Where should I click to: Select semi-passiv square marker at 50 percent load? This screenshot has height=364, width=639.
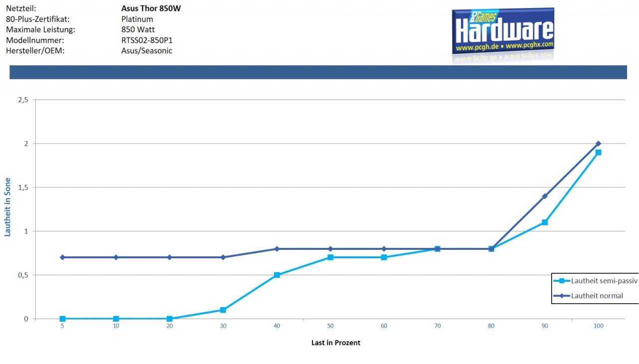pyautogui.click(x=330, y=257)
